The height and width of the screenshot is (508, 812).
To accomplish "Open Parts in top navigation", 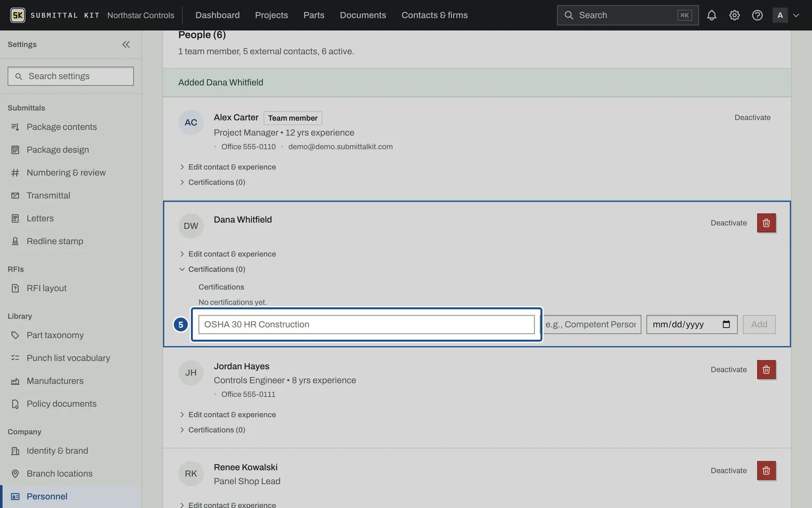I will tap(314, 15).
